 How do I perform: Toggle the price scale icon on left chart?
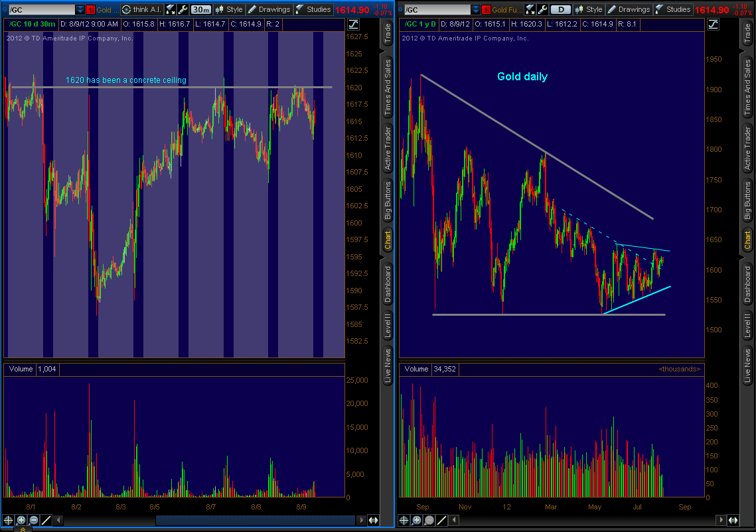354,23
